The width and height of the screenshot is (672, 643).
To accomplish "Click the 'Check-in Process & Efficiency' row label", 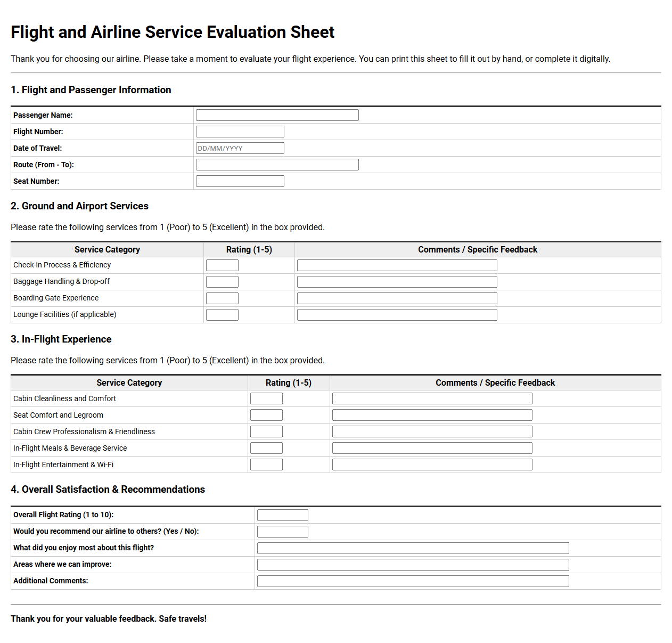I will click(x=62, y=265).
